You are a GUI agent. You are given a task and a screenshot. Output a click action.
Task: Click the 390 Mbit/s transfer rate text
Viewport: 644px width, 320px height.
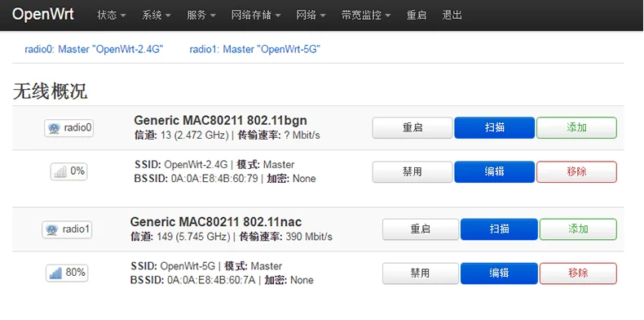309,237
